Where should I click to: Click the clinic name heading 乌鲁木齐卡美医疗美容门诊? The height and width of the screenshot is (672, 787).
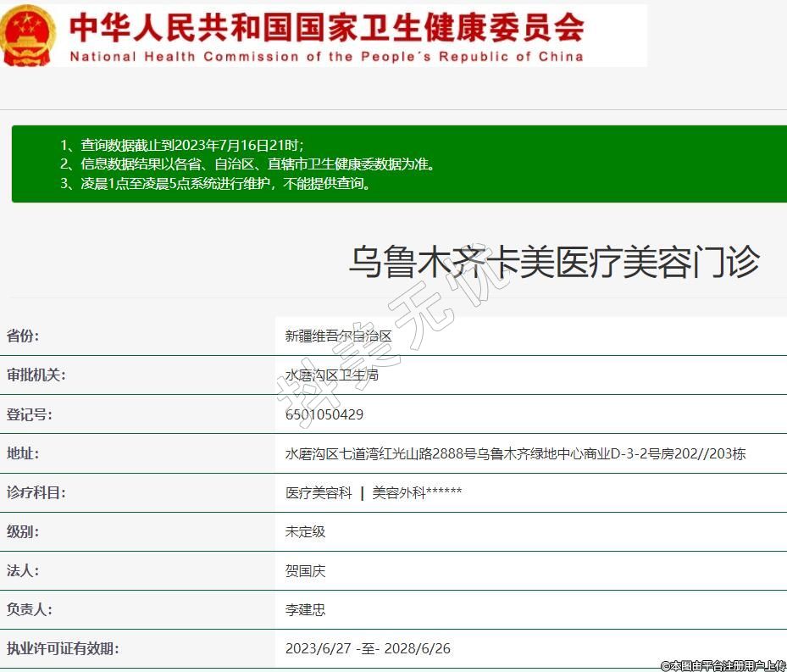coord(553,262)
